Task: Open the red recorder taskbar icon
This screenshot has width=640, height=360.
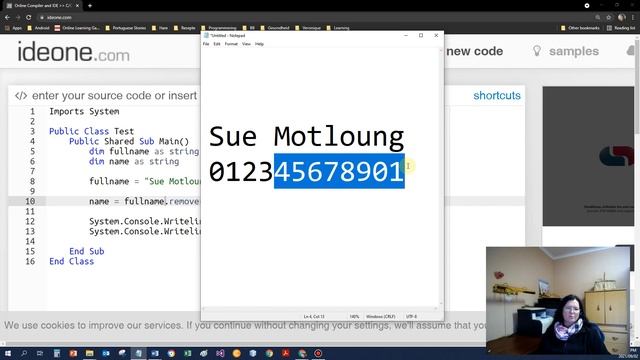Action: coord(318,353)
